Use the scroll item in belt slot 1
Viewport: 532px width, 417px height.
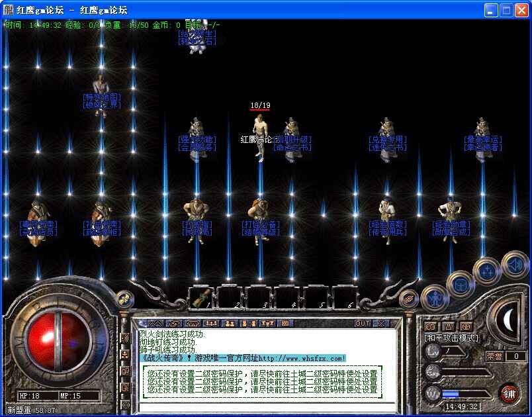coord(201,298)
